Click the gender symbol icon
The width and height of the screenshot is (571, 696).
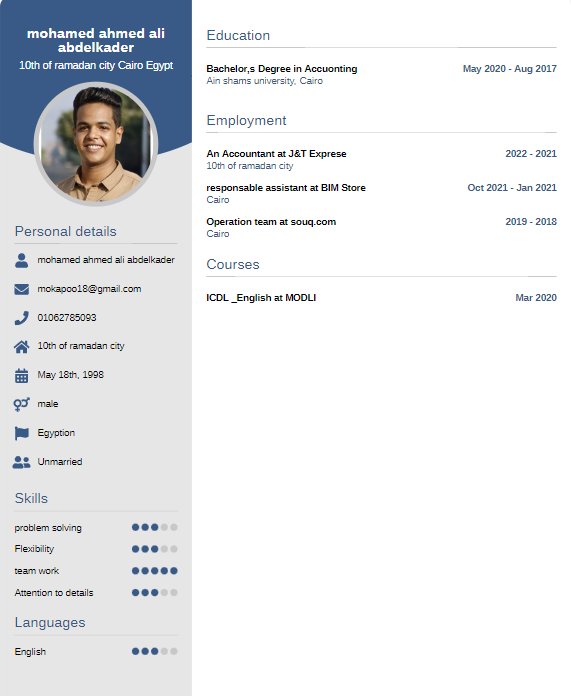pyautogui.click(x=21, y=404)
